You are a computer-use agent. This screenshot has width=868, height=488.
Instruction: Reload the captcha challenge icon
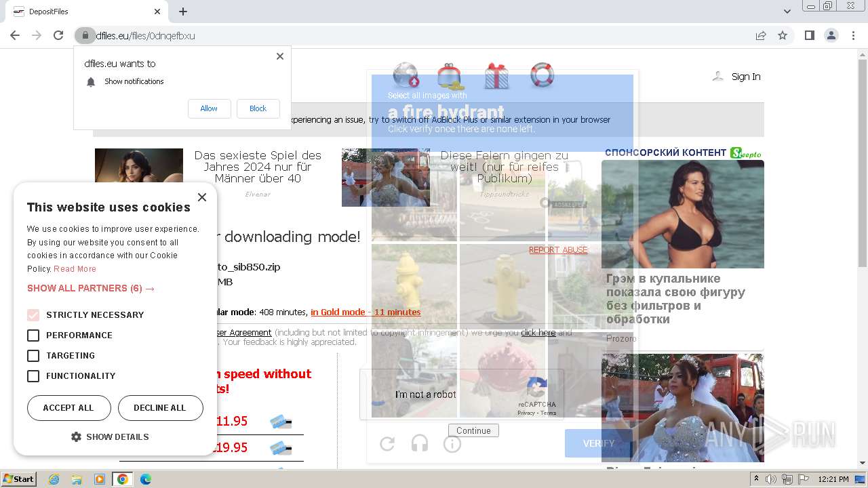(x=387, y=444)
